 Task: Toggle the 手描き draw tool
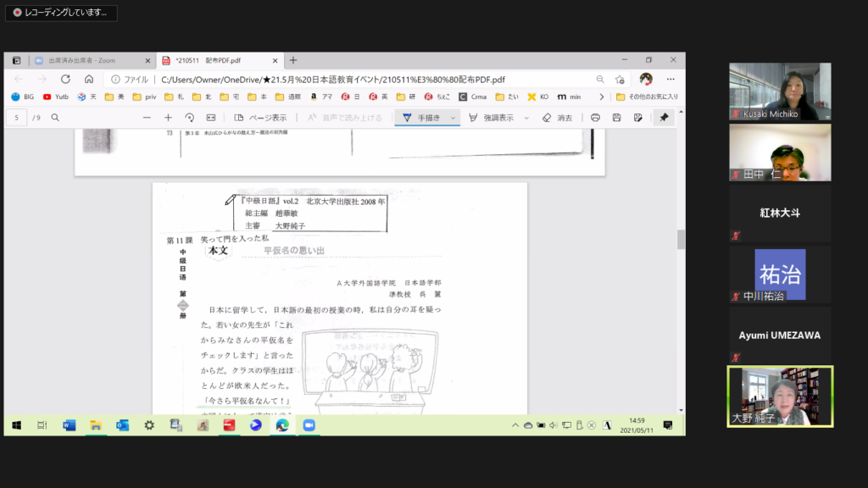pos(421,118)
